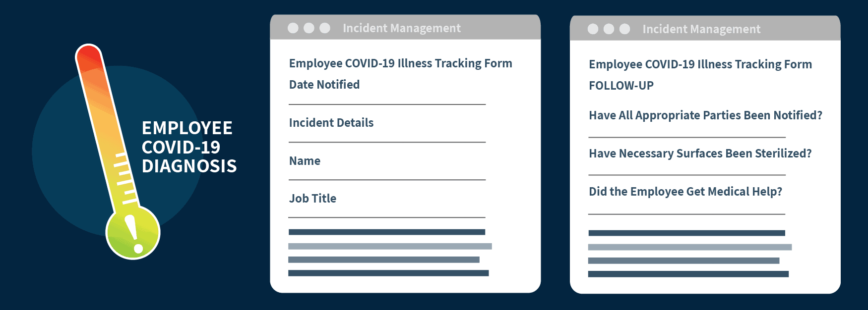Click the FOLLOW-UP heading in right form
Image resolution: width=868 pixels, height=310 pixels.
[x=621, y=86]
